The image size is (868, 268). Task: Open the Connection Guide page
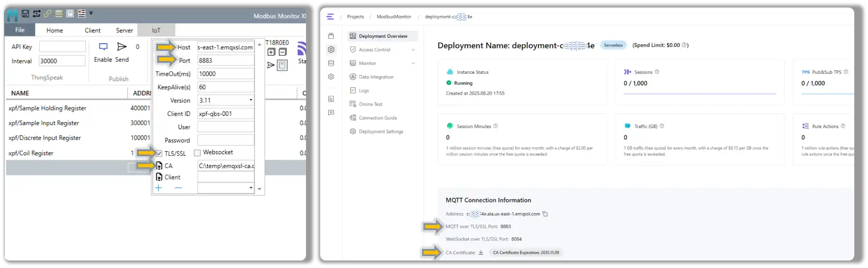pos(377,118)
